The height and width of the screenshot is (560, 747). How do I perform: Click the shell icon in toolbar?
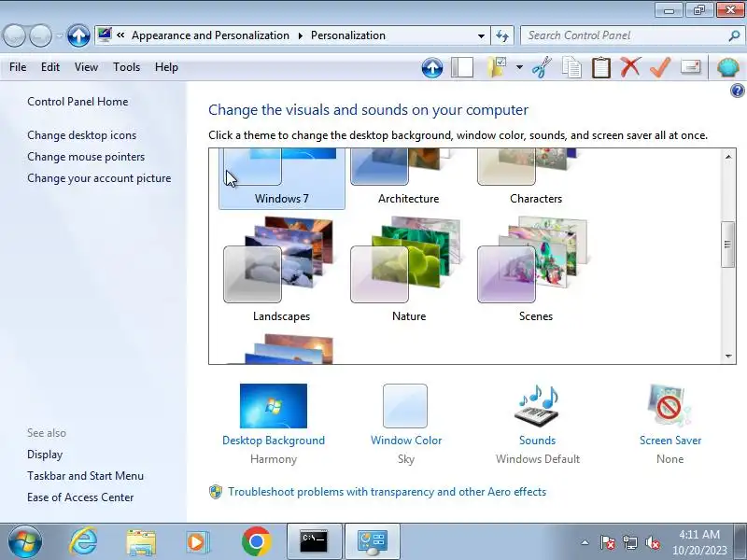pyautogui.click(x=728, y=67)
